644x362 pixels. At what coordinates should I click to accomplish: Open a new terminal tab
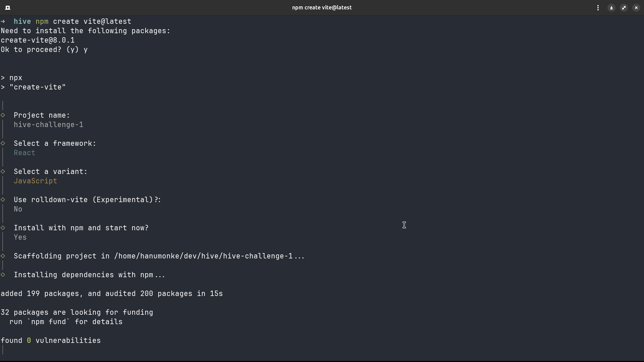coord(8,7)
